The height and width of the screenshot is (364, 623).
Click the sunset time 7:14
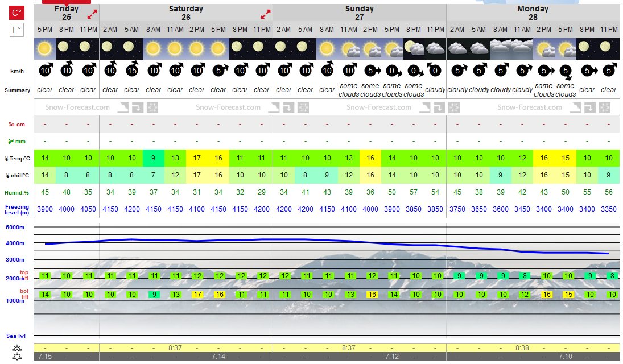click(x=218, y=357)
